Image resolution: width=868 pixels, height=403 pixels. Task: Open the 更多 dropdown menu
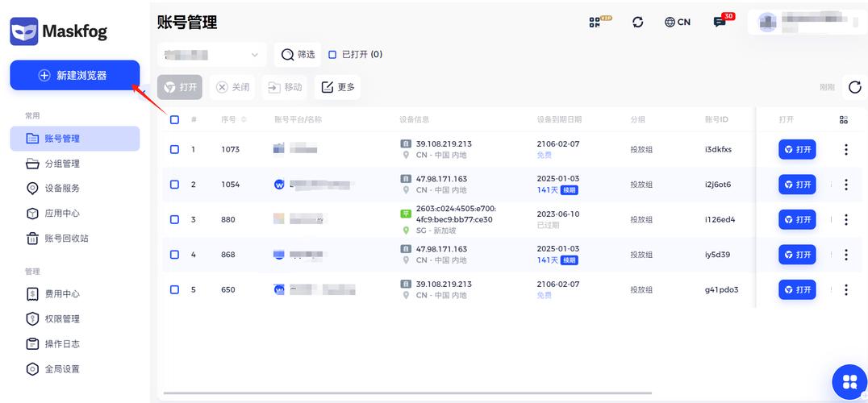tap(338, 87)
